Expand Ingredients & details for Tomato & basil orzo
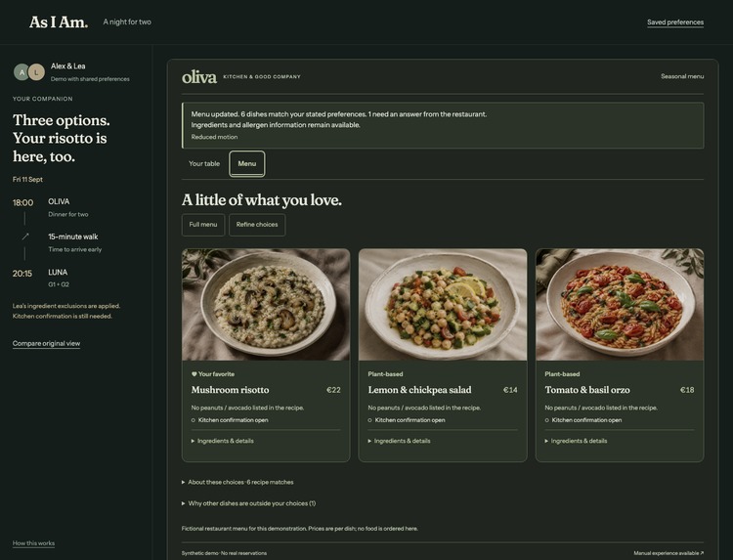 click(x=576, y=441)
